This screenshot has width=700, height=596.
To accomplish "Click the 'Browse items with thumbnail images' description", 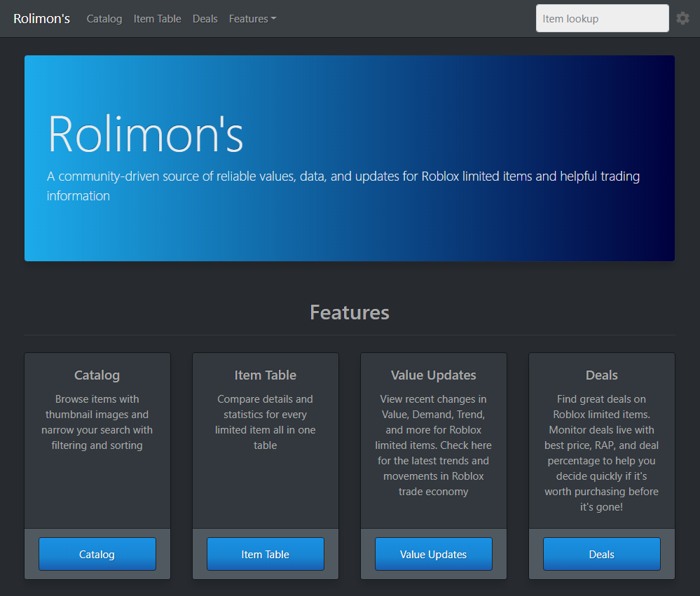I will tap(97, 422).
